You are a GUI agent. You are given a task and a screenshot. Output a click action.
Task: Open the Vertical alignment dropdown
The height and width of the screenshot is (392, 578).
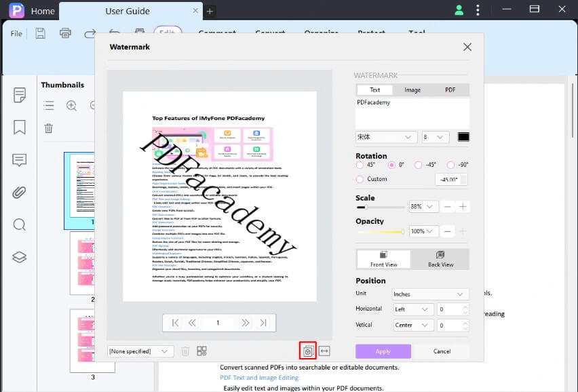[413, 326]
